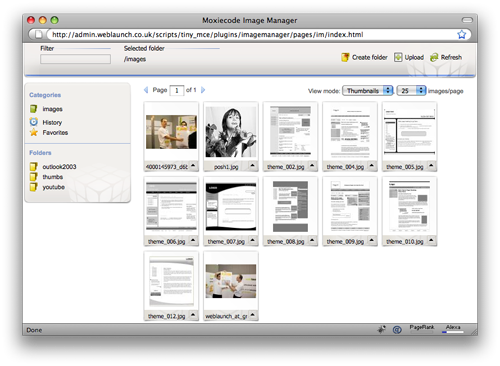Open the thumbs folder label
Viewport: 500px width, 366px height.
(53, 177)
